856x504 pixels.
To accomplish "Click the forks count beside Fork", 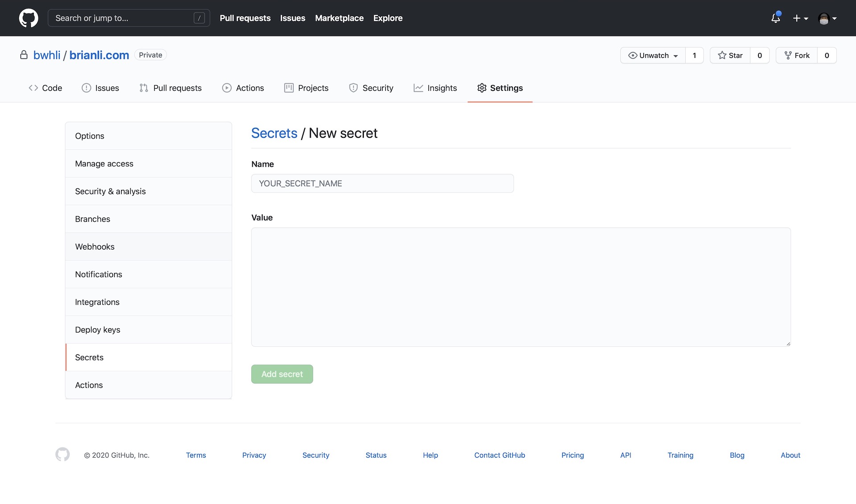I will (x=827, y=55).
